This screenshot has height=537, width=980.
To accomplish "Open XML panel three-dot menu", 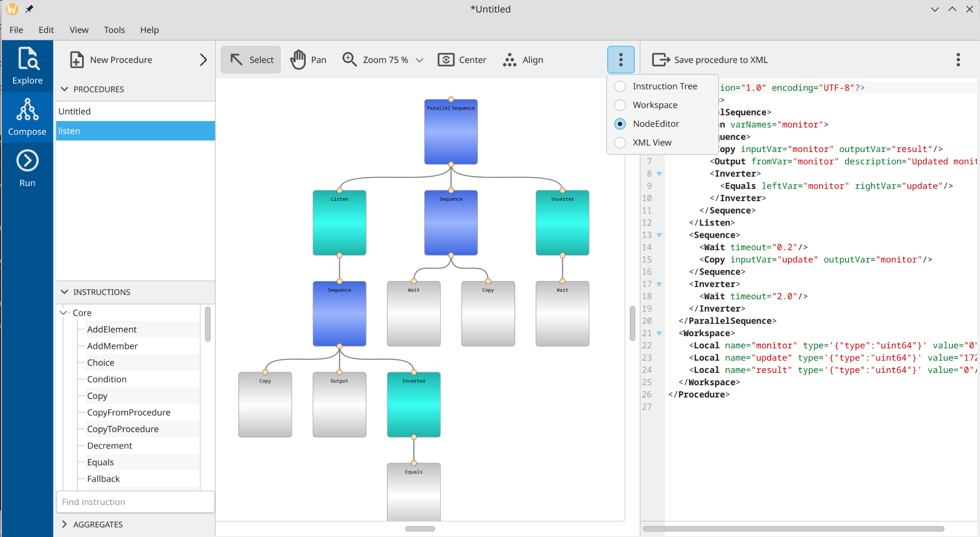I will click(x=958, y=60).
